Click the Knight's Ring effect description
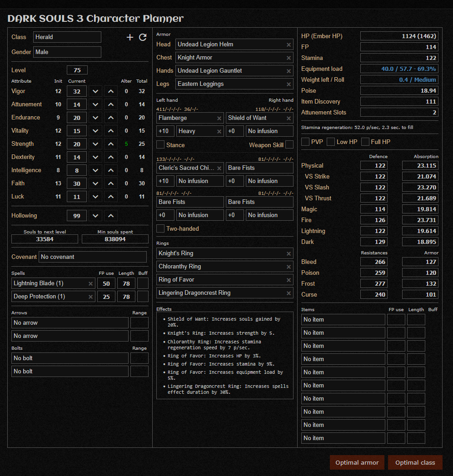The image size is (453, 476). pyautogui.click(x=221, y=333)
